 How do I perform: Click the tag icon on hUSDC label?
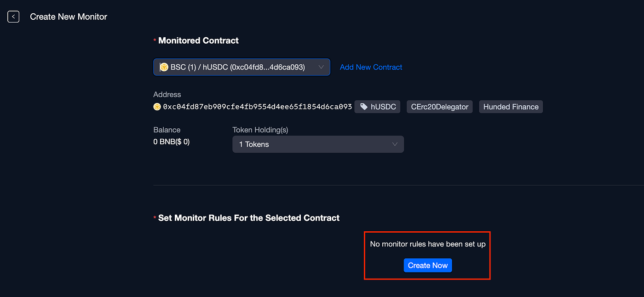click(x=364, y=107)
